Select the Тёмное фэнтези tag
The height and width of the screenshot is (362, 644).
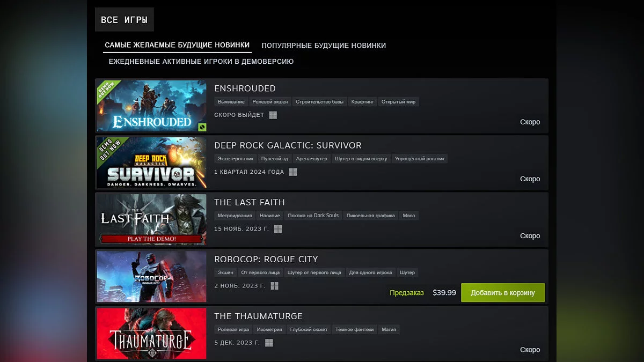tap(355, 329)
